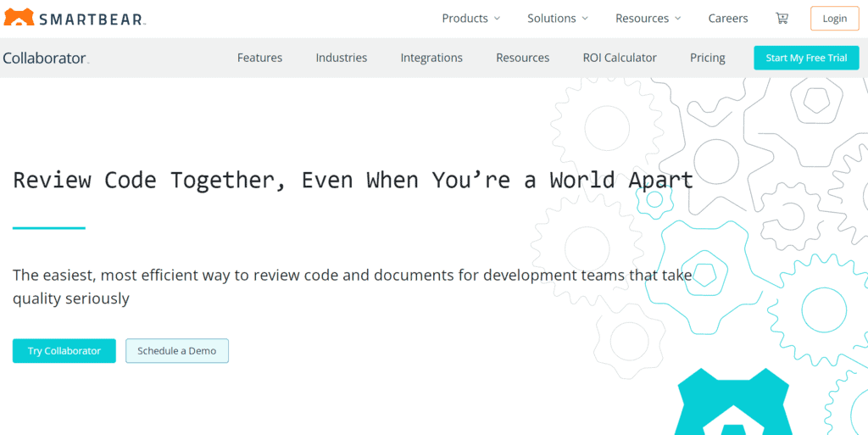Click Start My Free Trial
The height and width of the screenshot is (435, 868).
pos(806,58)
